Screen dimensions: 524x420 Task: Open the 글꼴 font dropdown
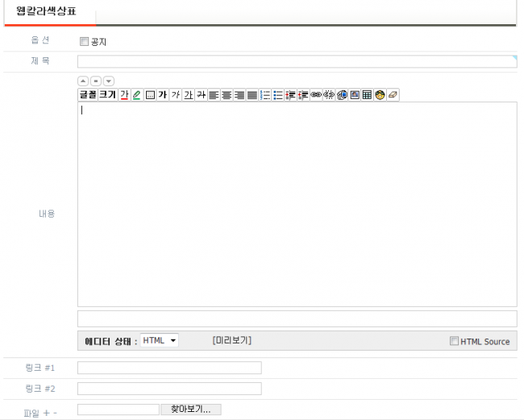(87, 95)
